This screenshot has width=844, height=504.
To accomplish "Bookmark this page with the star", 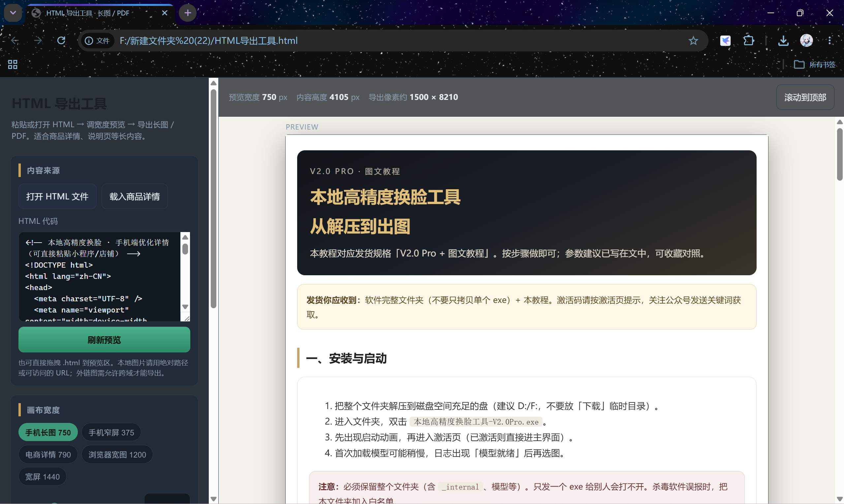I will pyautogui.click(x=693, y=41).
